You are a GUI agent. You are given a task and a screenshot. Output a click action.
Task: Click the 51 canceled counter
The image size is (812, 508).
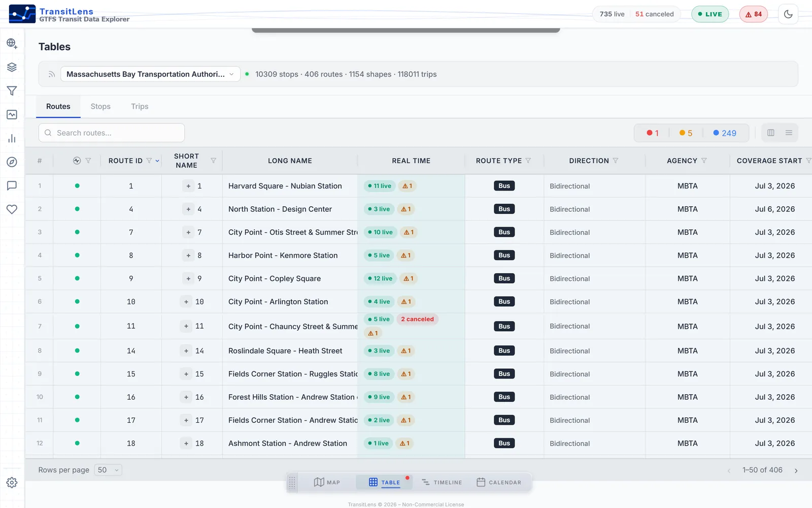[x=655, y=14]
